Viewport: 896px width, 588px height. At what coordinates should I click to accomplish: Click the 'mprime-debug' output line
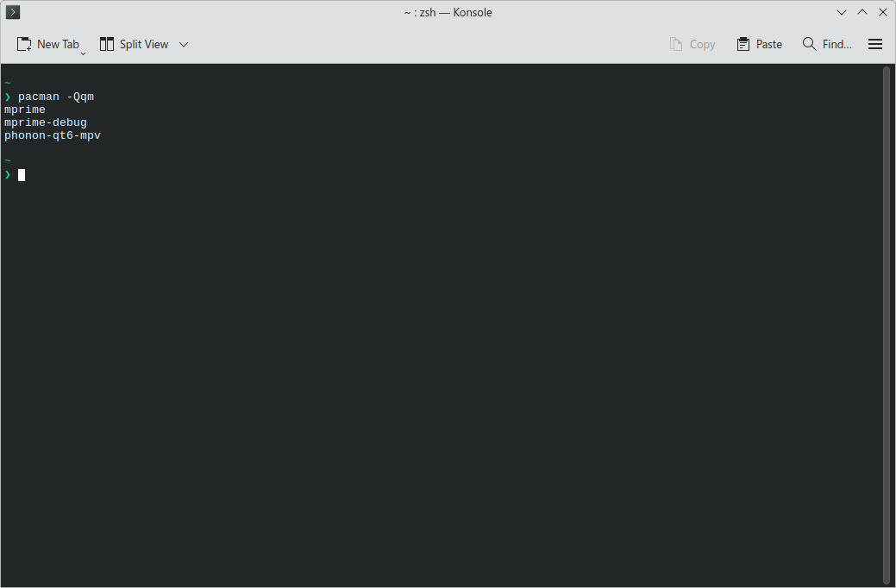46,122
